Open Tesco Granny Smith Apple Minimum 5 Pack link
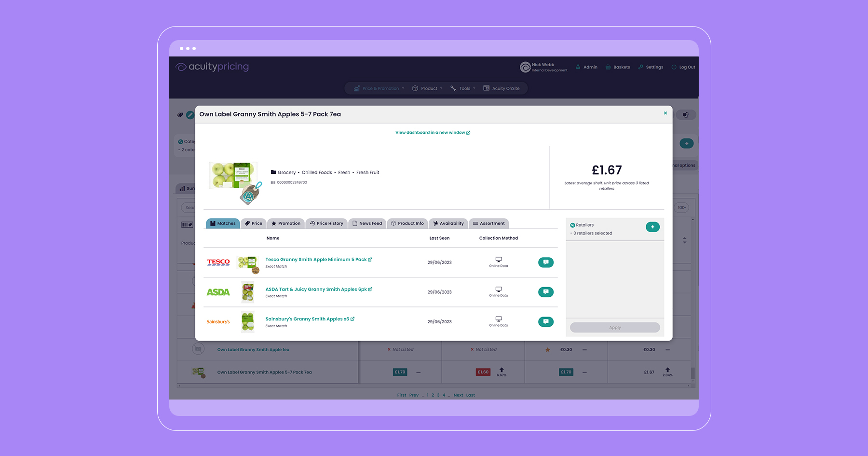The height and width of the screenshot is (456, 868). (x=318, y=260)
